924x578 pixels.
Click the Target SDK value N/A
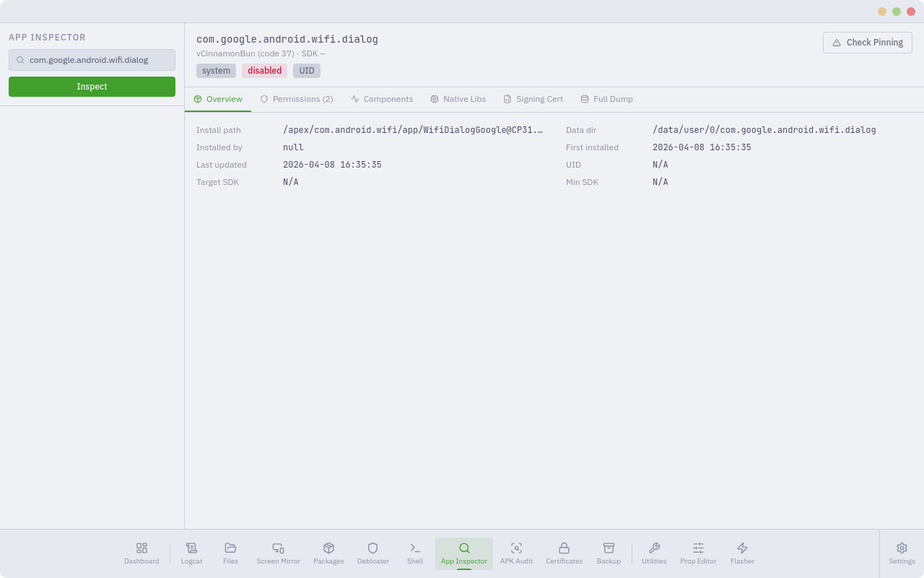[291, 182]
